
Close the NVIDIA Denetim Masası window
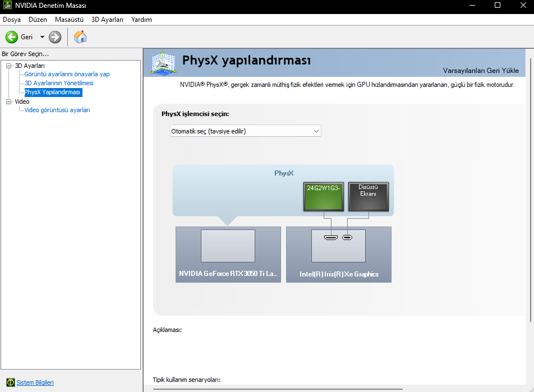coord(523,5)
